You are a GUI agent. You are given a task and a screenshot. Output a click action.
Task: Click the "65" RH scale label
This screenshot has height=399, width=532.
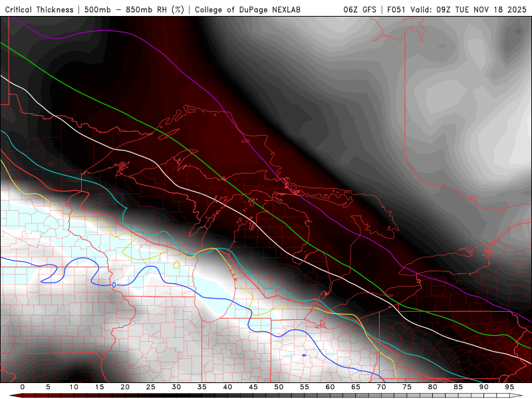(x=356, y=387)
